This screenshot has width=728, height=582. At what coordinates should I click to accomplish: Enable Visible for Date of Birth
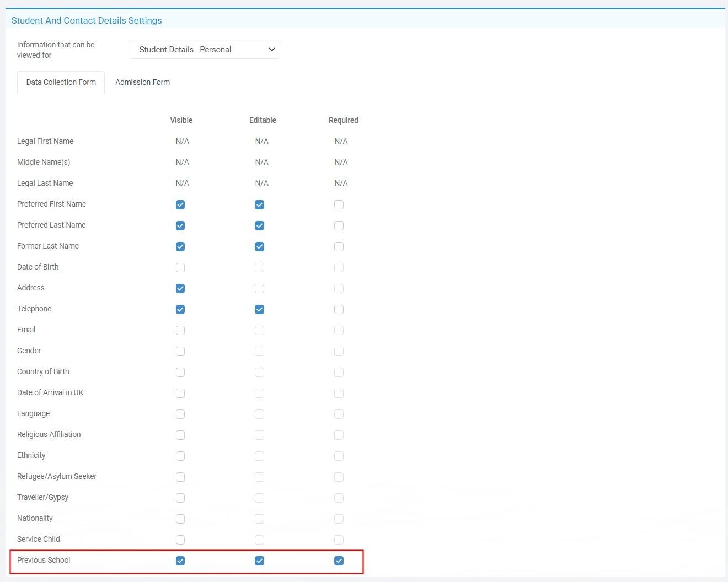pos(180,267)
